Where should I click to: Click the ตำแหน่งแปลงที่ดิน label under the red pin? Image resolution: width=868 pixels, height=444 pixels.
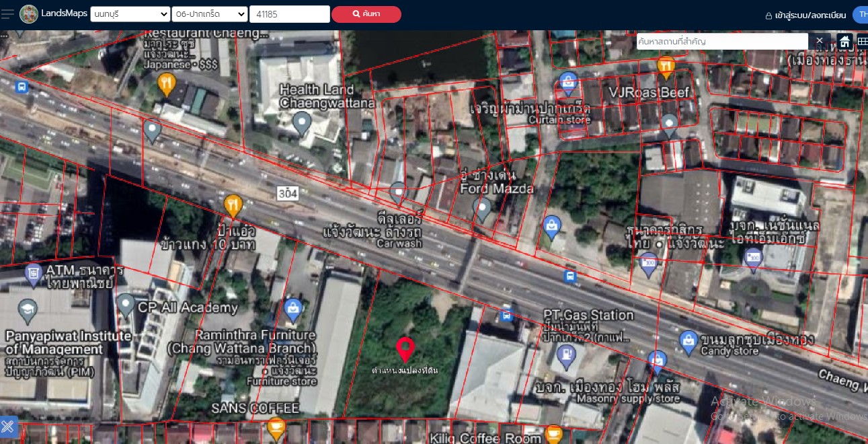pyautogui.click(x=405, y=370)
